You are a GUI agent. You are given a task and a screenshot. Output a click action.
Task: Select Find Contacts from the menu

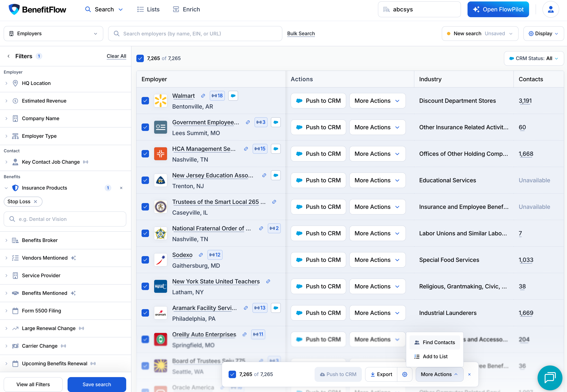(x=434, y=342)
